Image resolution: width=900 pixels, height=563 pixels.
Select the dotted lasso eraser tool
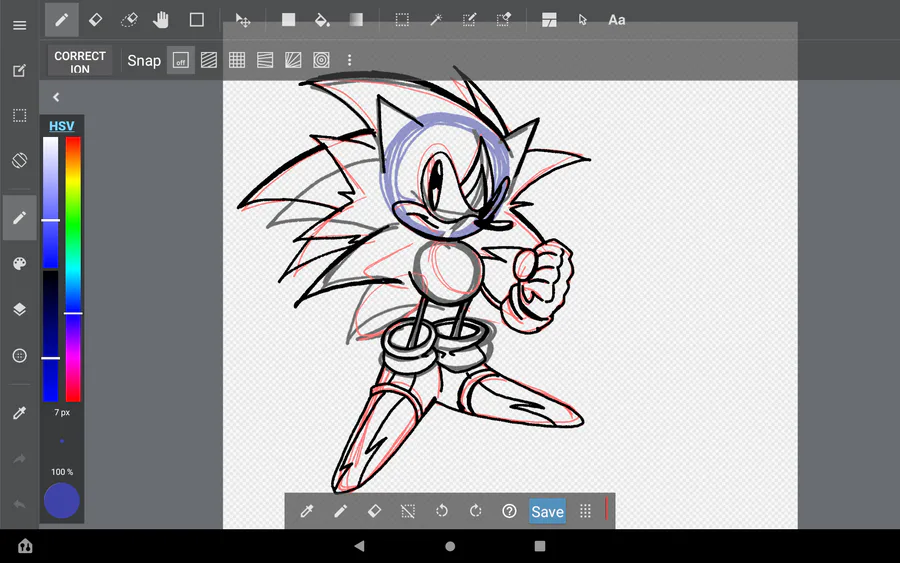click(129, 20)
